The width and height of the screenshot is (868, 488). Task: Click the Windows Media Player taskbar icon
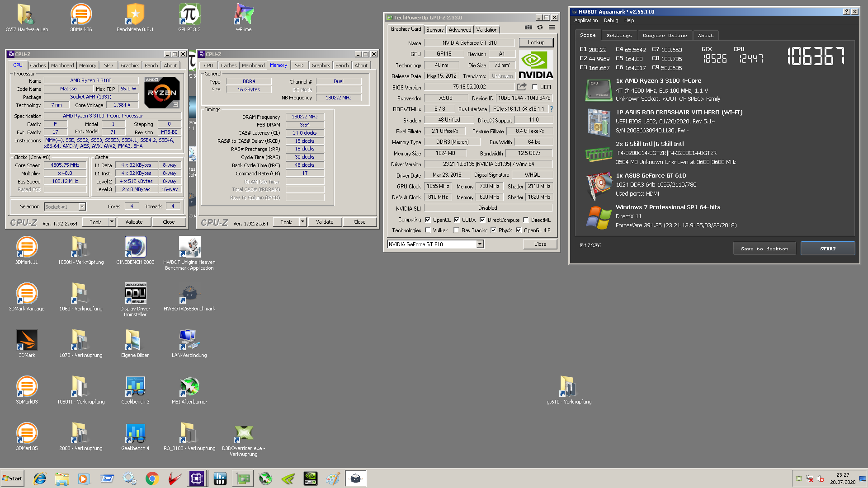[x=84, y=479]
